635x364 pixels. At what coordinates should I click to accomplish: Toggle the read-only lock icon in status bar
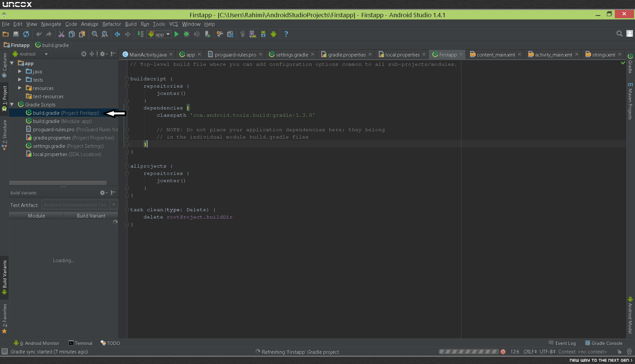[x=619, y=352]
